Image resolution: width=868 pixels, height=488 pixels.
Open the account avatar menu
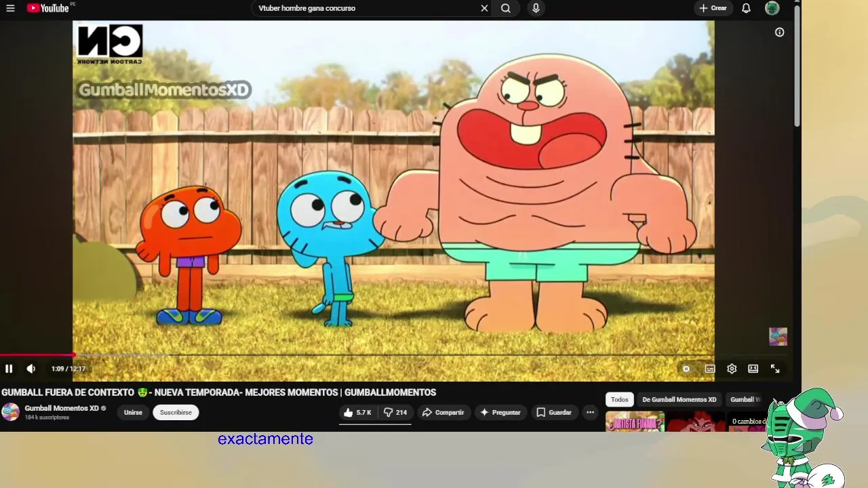(772, 8)
